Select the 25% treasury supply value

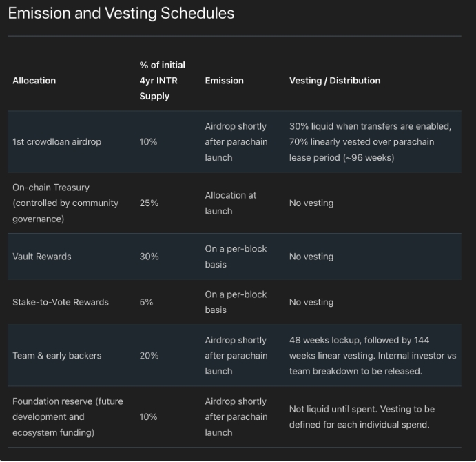coord(149,203)
